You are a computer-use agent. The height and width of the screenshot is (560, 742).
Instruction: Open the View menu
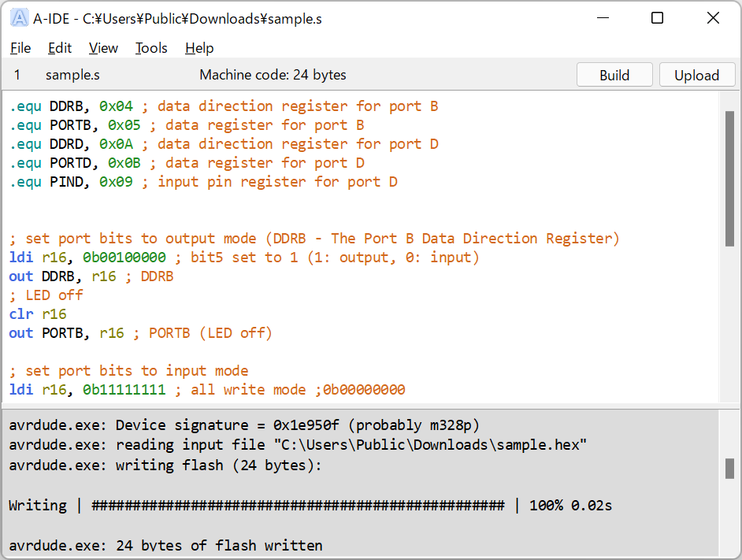click(103, 48)
